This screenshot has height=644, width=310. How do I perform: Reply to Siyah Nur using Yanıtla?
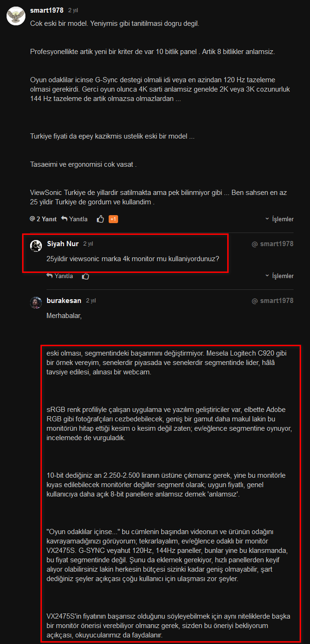click(x=60, y=276)
